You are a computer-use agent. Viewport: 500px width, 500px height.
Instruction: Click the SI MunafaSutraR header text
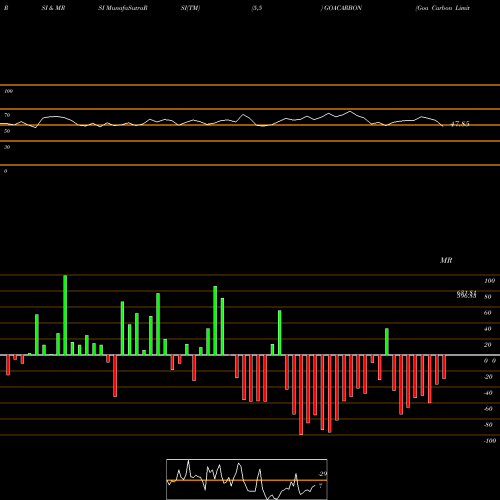[123, 8]
